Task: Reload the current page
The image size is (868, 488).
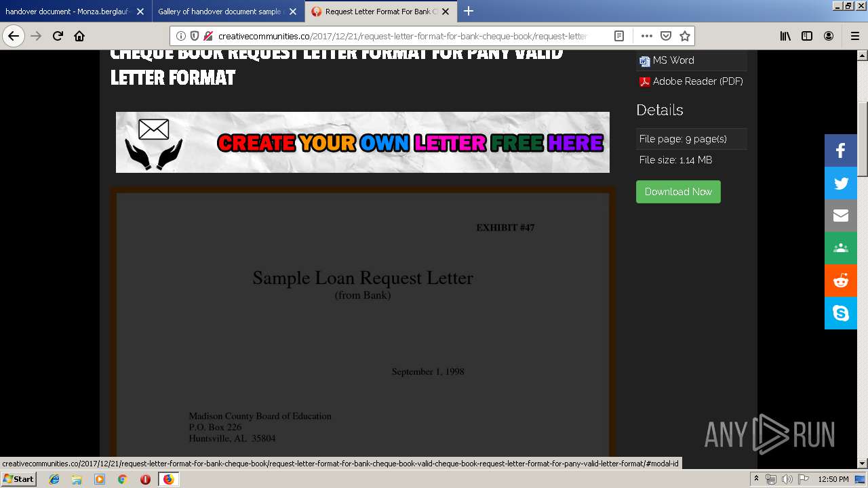Action: tap(58, 36)
